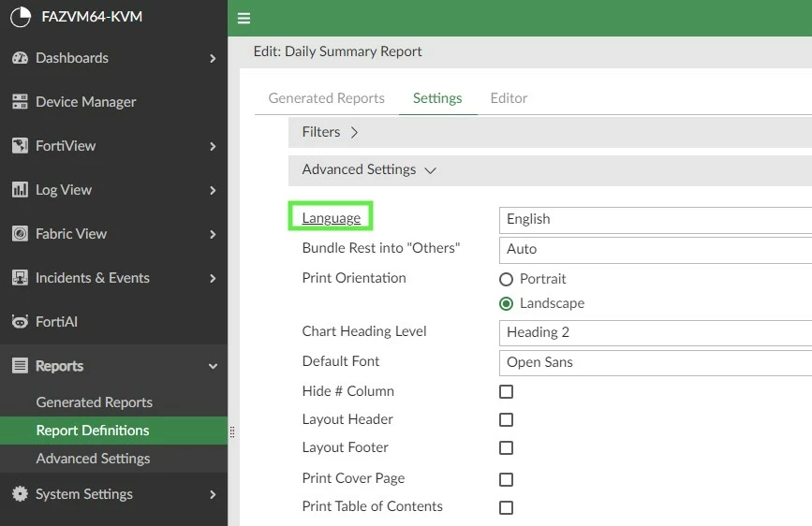Click the Device Manager server icon
This screenshot has width=812, height=526.
[20, 101]
